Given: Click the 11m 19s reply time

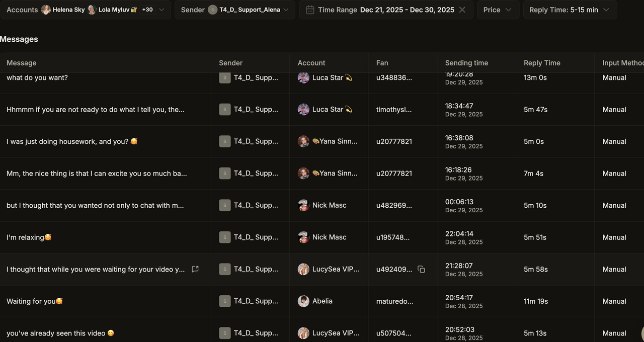Looking at the screenshot, I should 536,301.
